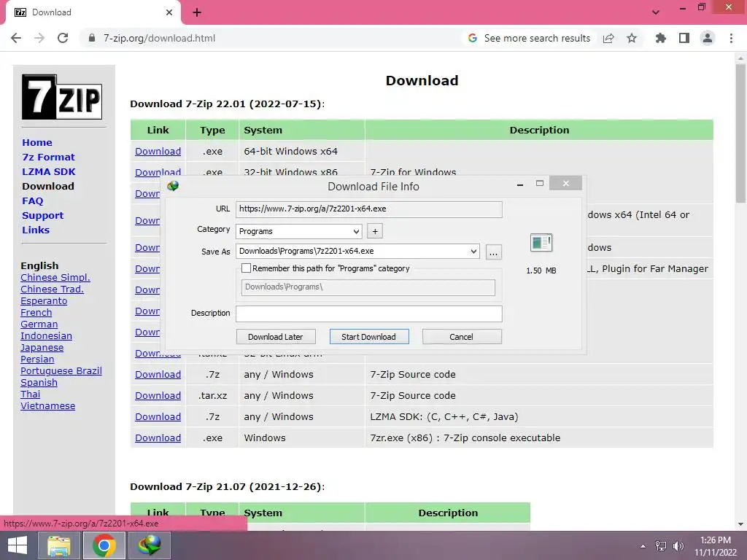Browse save location with the ellipsis button
This screenshot has width=747, height=560.
pos(494,252)
